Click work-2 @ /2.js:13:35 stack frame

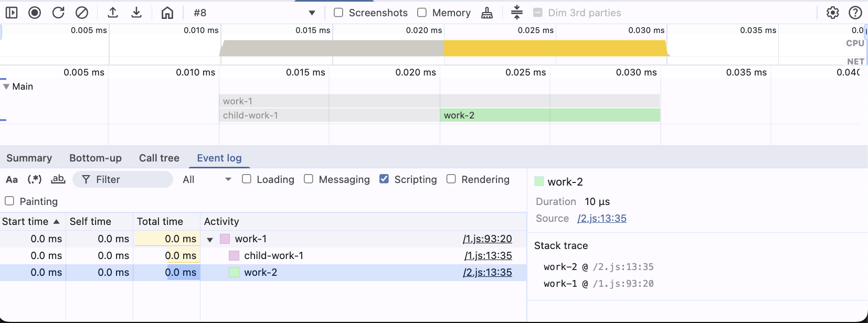[599, 267]
